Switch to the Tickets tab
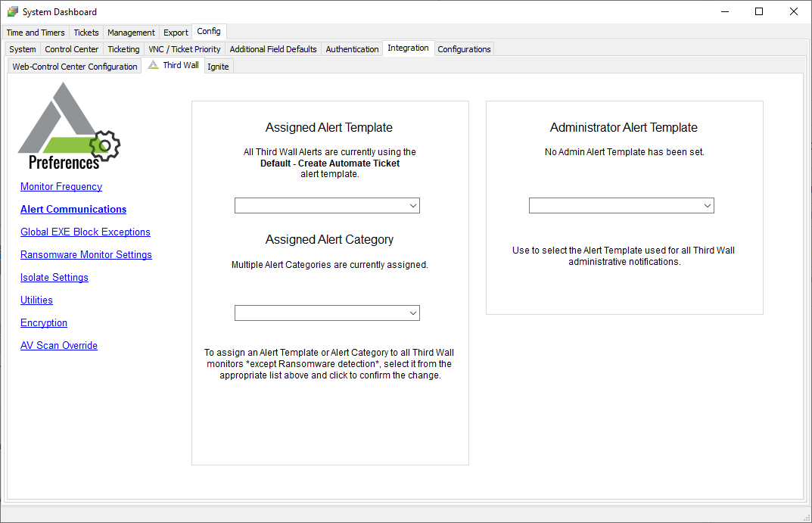 pos(86,33)
